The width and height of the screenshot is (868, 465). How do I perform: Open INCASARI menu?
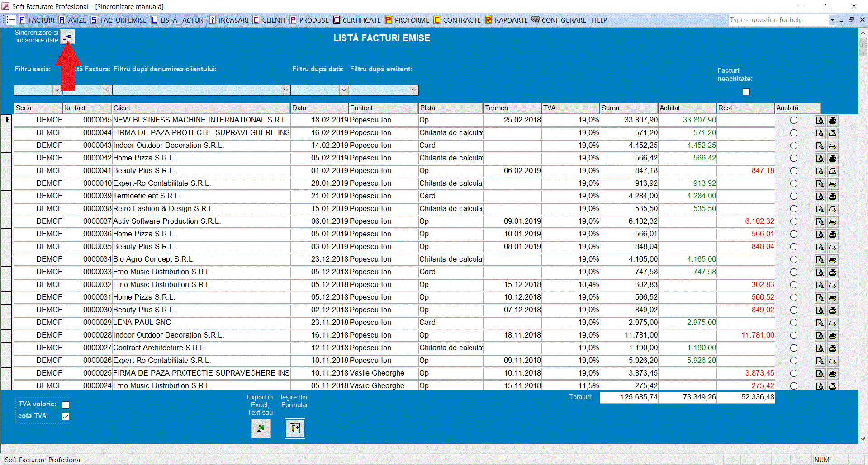coord(228,20)
